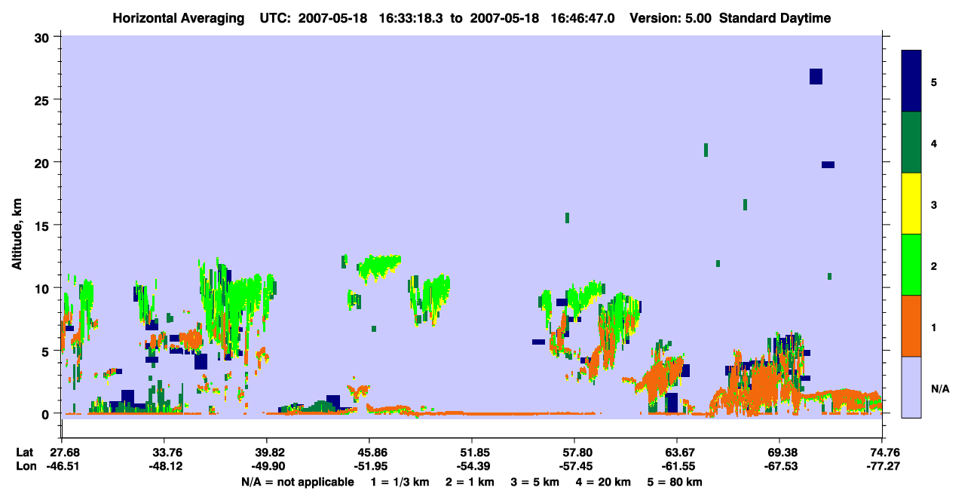
Task: Click the 'N/A = not applicable' legend text
Action: tap(297, 482)
